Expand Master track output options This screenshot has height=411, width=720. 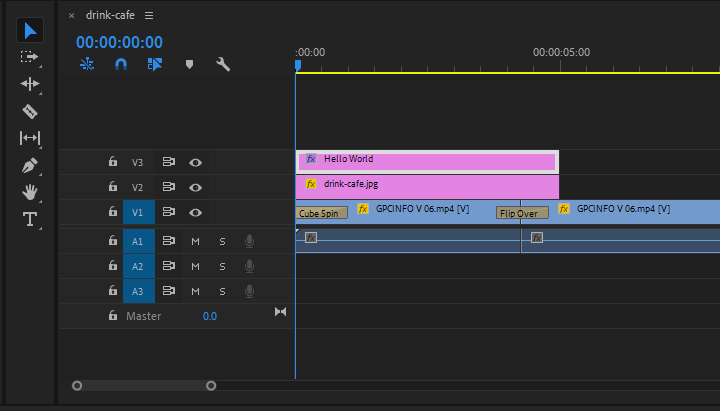280,312
